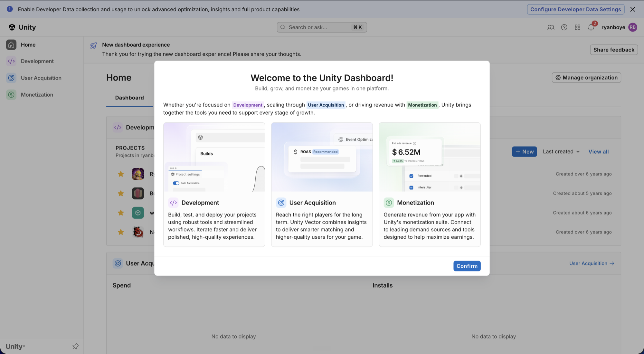Open the help question mark icon
644x354 pixels.
564,27
